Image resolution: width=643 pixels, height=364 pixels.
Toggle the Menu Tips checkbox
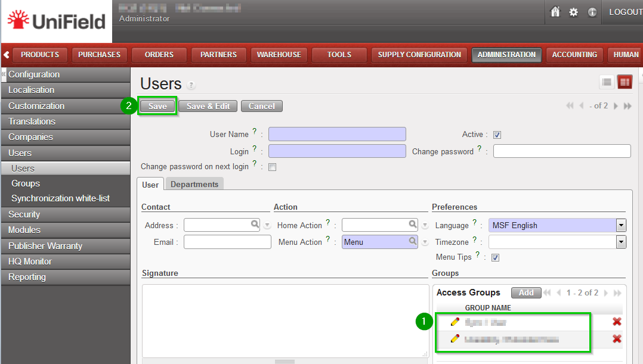[x=495, y=257]
